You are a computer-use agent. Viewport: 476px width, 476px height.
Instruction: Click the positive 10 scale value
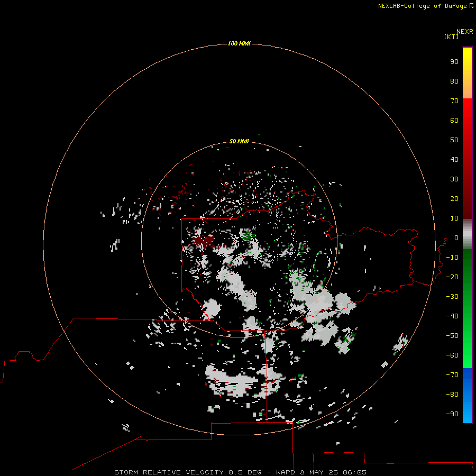pyautogui.click(x=454, y=218)
